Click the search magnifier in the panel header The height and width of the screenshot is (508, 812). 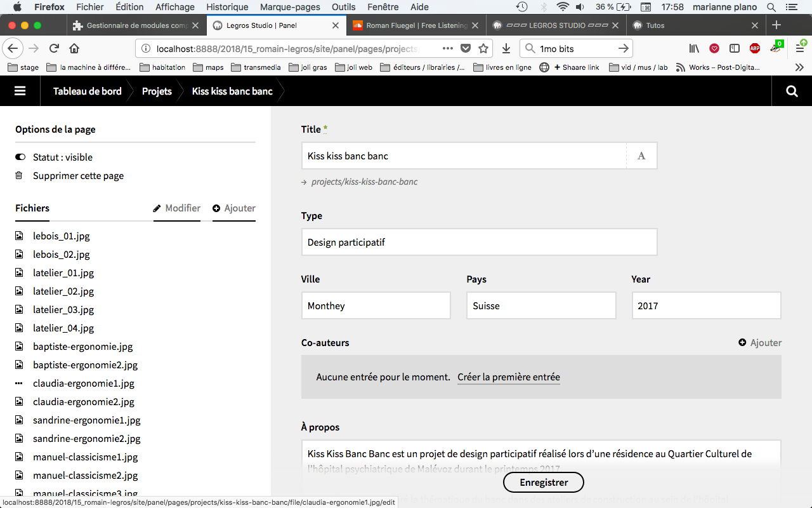[x=792, y=91]
